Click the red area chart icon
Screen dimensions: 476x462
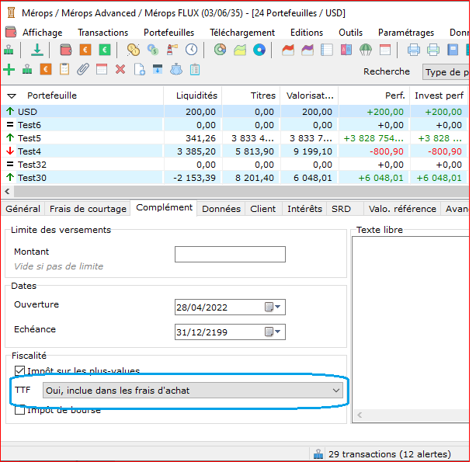click(288, 50)
